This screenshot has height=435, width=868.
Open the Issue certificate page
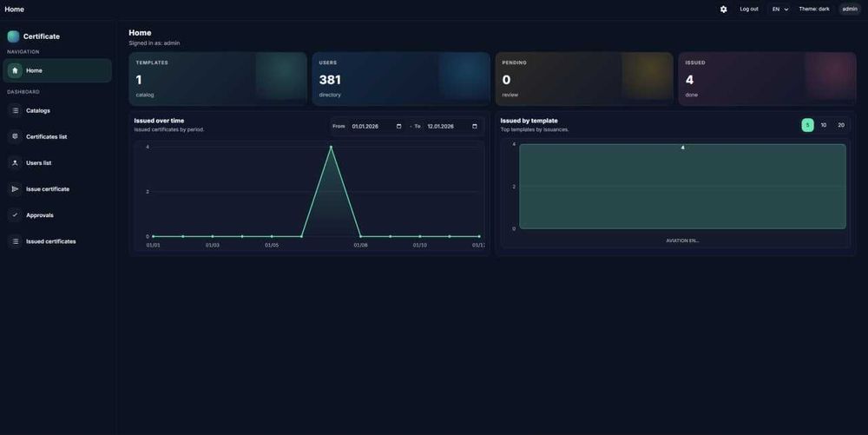57,189
